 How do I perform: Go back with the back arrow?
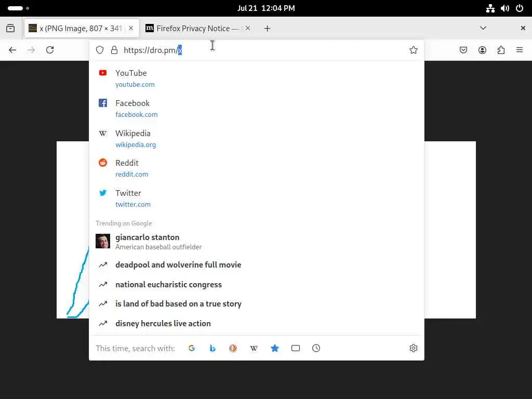point(12,50)
